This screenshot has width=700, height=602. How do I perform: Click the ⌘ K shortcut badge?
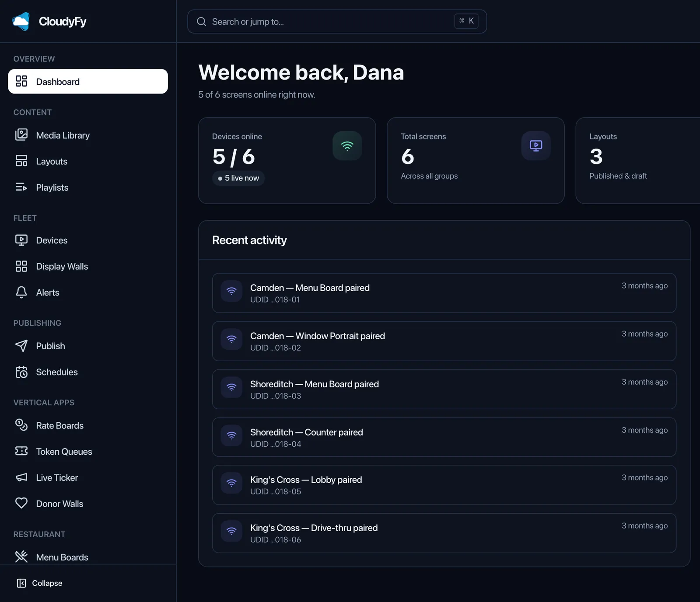466,21
